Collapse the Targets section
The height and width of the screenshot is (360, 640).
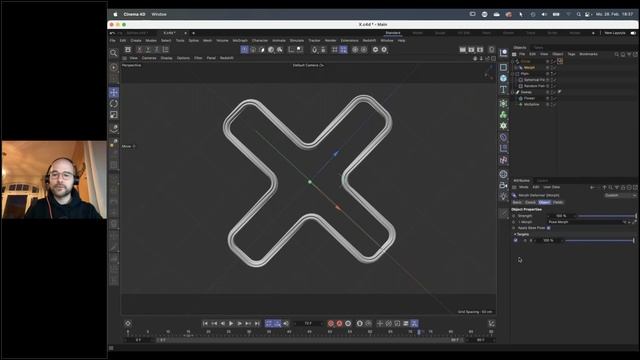[x=515, y=234]
